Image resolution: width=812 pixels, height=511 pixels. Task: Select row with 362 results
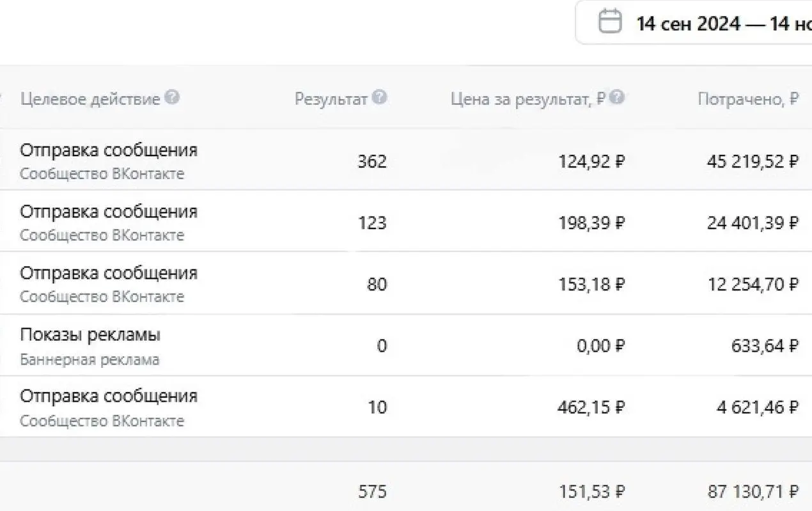pos(406,159)
